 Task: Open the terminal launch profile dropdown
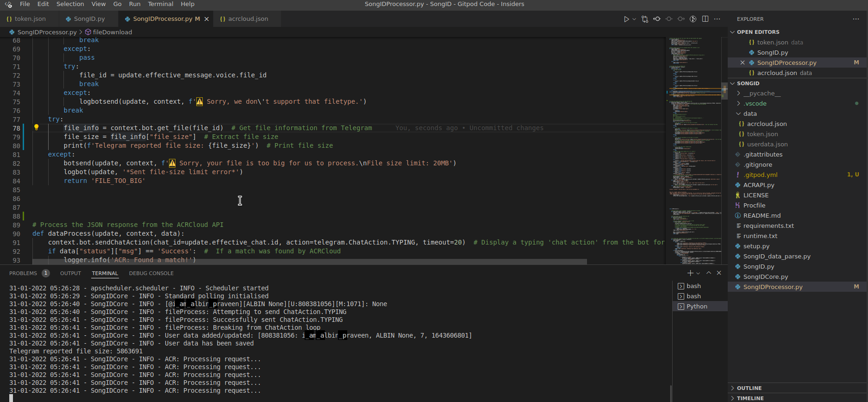click(x=698, y=273)
